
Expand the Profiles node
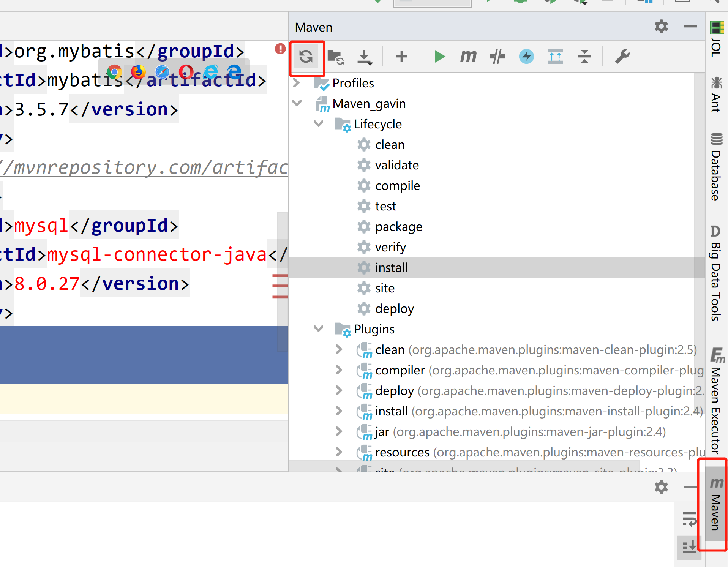pyautogui.click(x=297, y=83)
